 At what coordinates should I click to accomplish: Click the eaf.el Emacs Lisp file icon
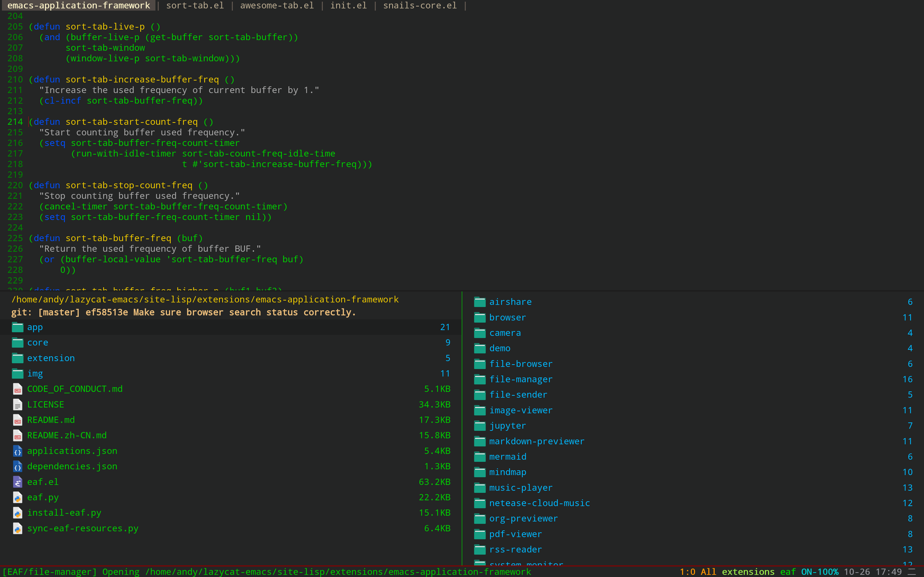[x=18, y=482]
